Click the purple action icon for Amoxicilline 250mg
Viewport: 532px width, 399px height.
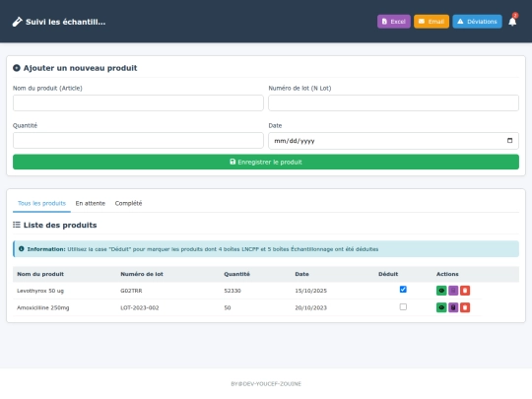coord(453,307)
